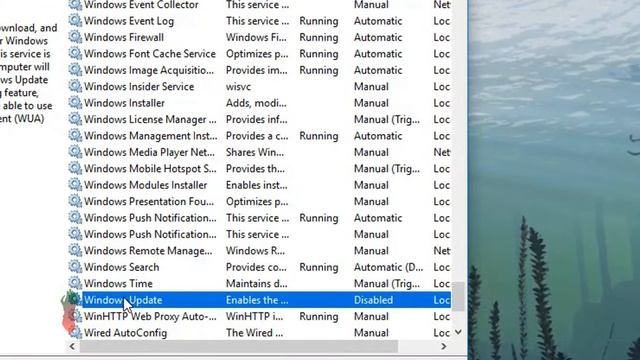The width and height of the screenshot is (640, 360).
Task: Select Wired AutoConfig service name
Action: [125, 333]
